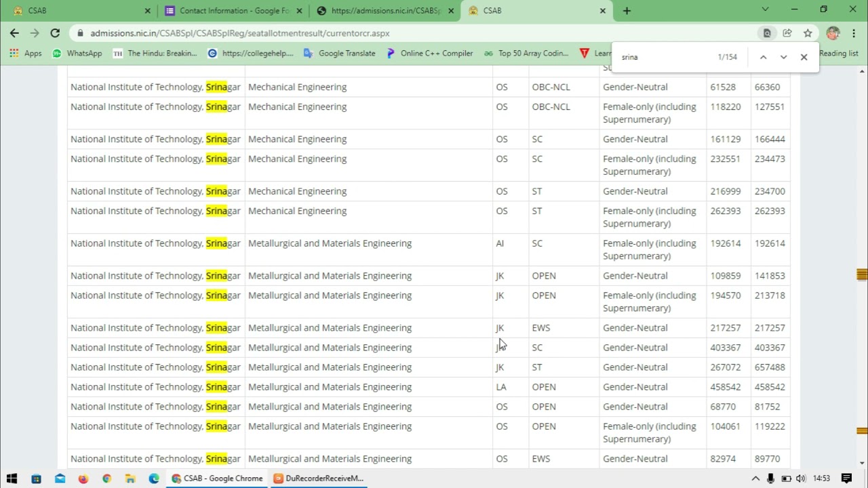
Task: Reload the CSAB page
Action: [55, 33]
